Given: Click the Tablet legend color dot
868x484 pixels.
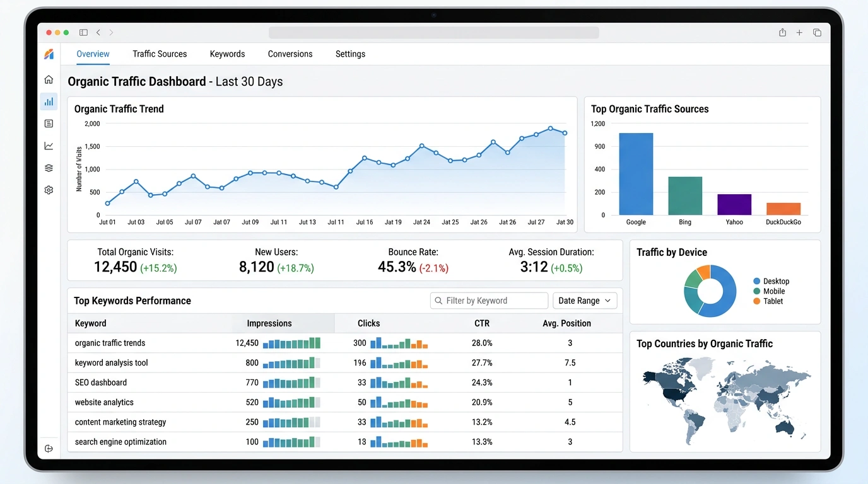Looking at the screenshot, I should (756, 301).
